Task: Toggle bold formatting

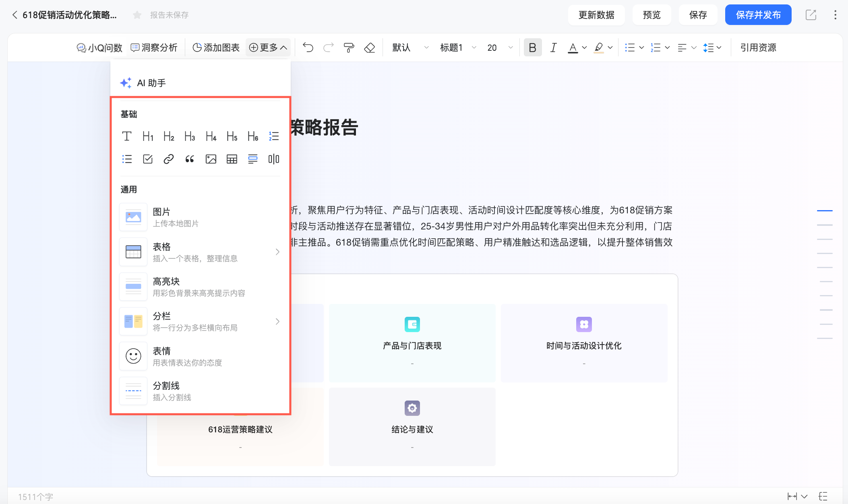Action: coord(532,48)
